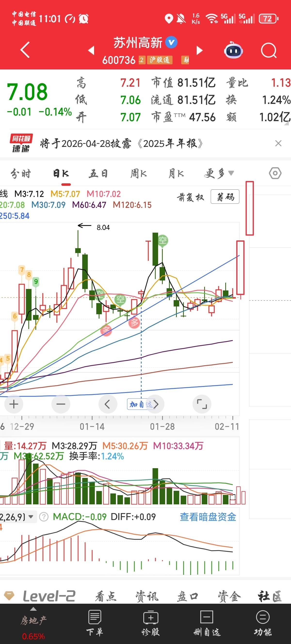Tap the 房地产 sector 0.65% label
Screen dimensions: 291x644
coord(33,636)
